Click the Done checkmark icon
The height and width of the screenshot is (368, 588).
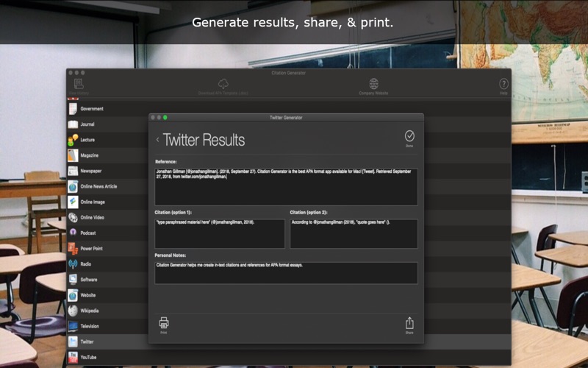409,136
